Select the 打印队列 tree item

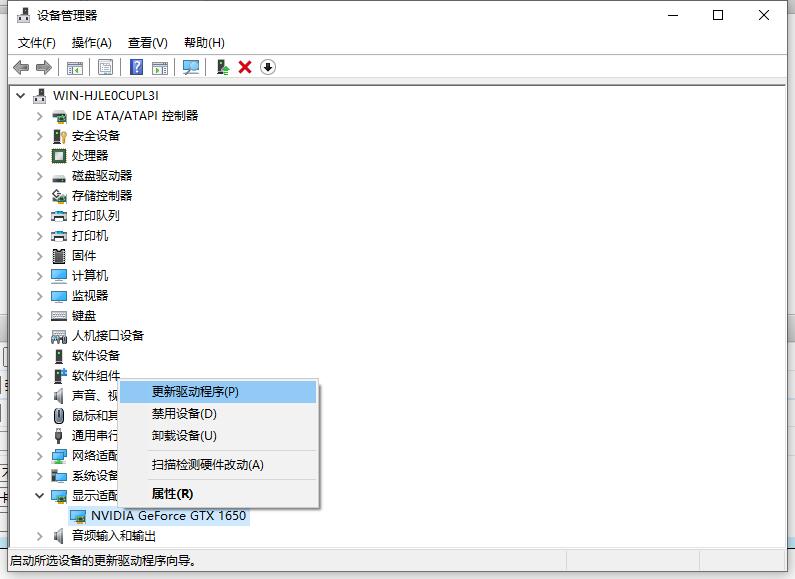point(96,215)
